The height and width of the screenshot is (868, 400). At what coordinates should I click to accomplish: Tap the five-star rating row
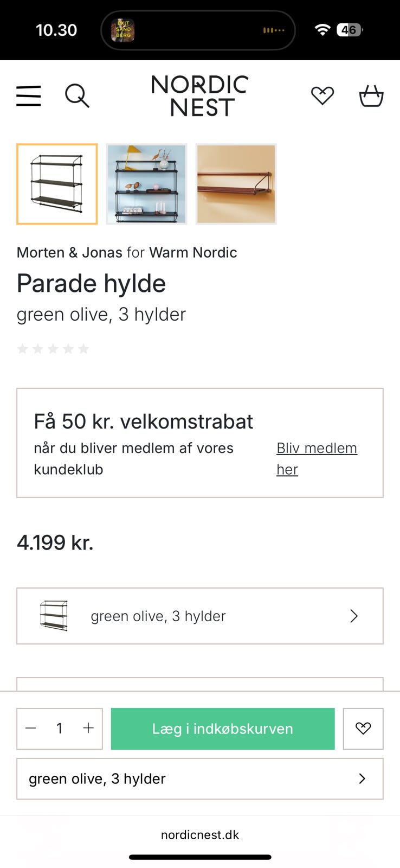(x=53, y=349)
